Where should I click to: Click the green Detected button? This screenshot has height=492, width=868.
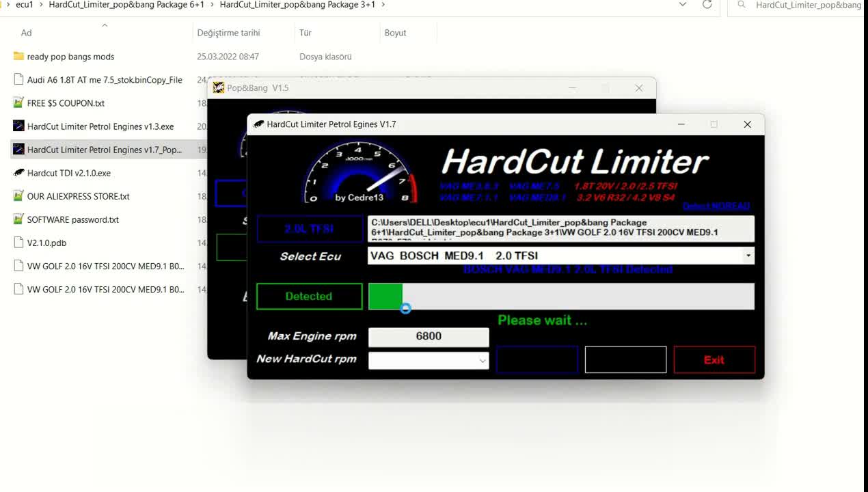309,297
